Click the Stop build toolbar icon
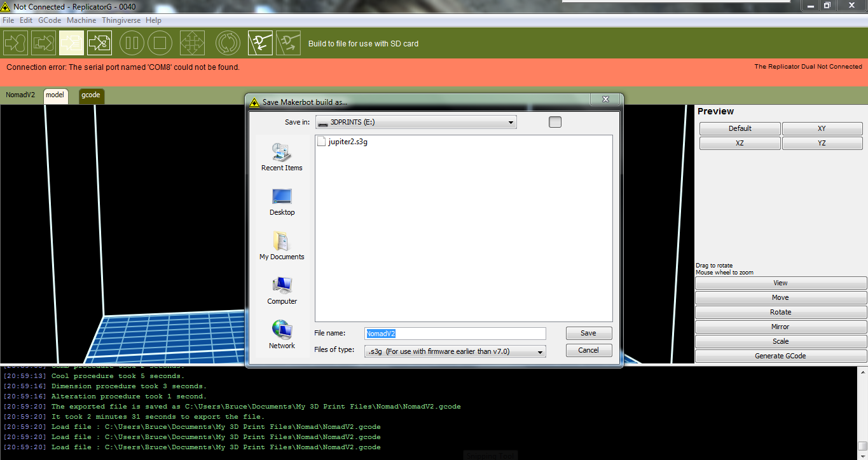 click(160, 43)
